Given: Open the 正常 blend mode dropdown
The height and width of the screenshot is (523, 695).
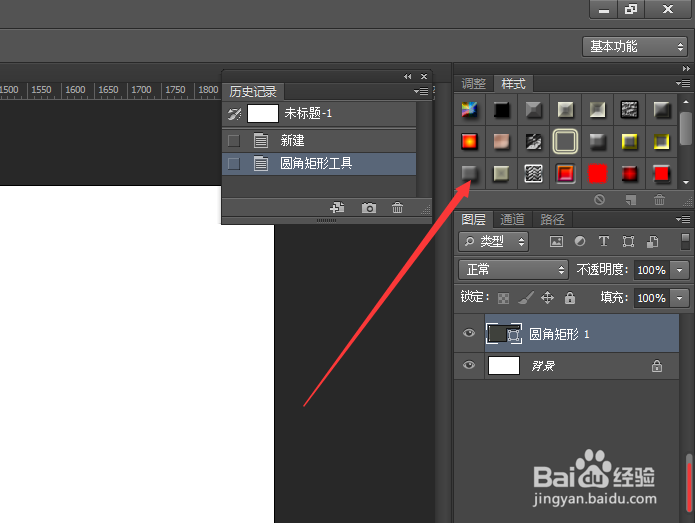Looking at the screenshot, I should [x=513, y=269].
